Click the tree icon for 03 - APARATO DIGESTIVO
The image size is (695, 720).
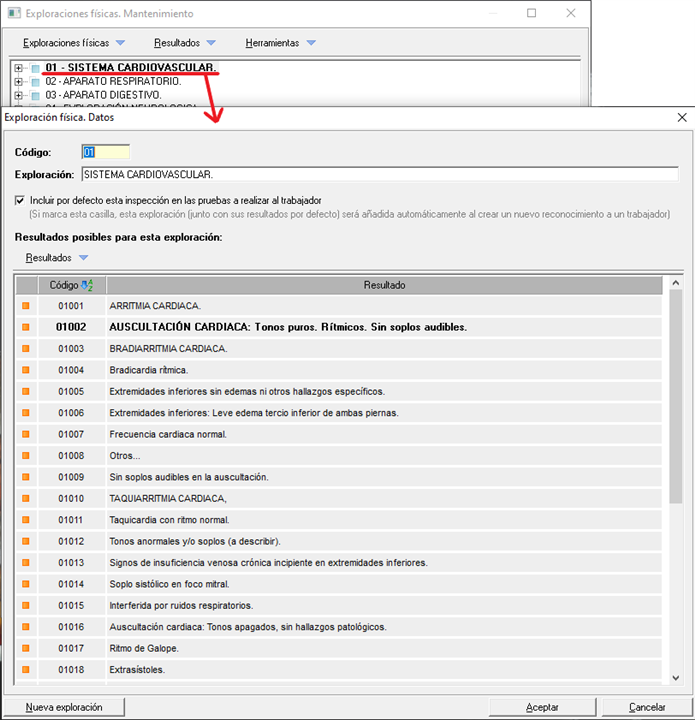(x=35, y=95)
